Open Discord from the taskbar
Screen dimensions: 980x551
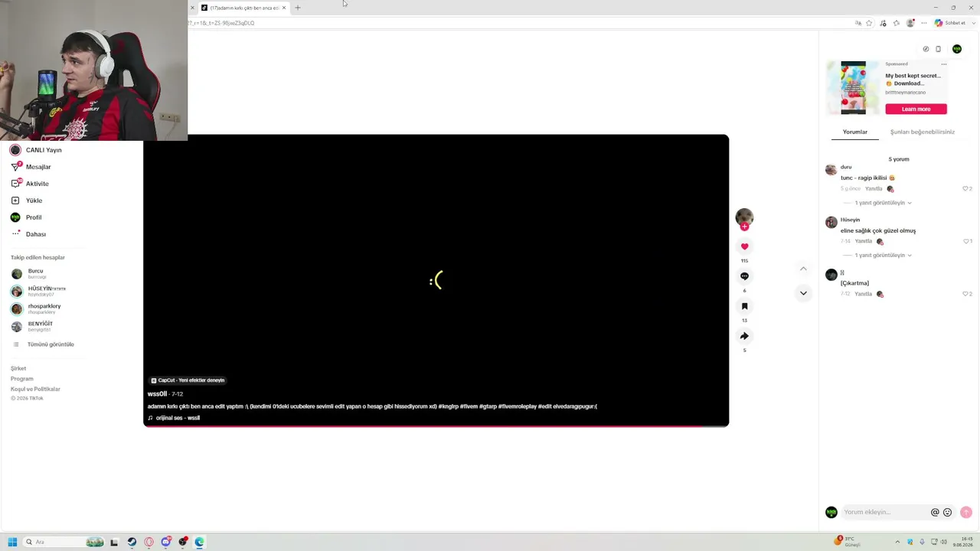(165, 542)
